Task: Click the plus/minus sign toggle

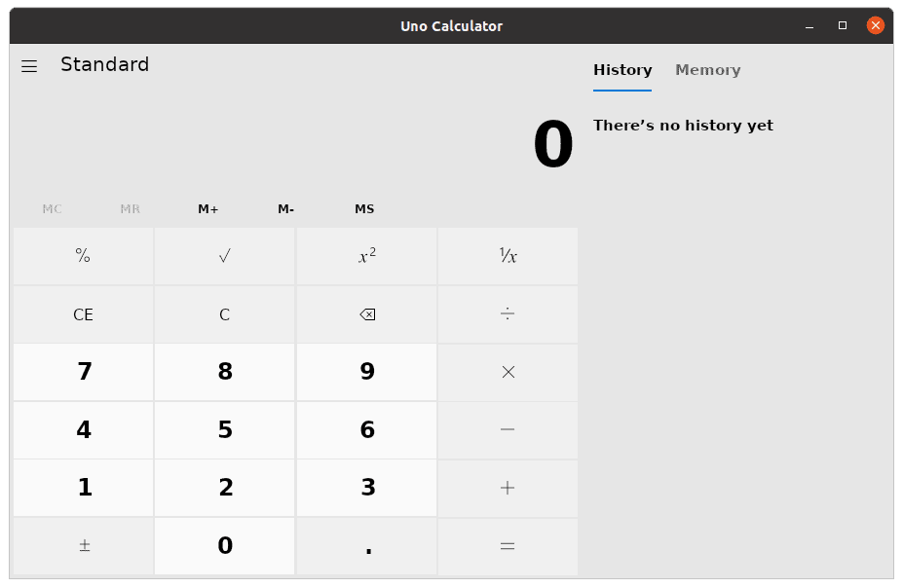Action: [83, 545]
